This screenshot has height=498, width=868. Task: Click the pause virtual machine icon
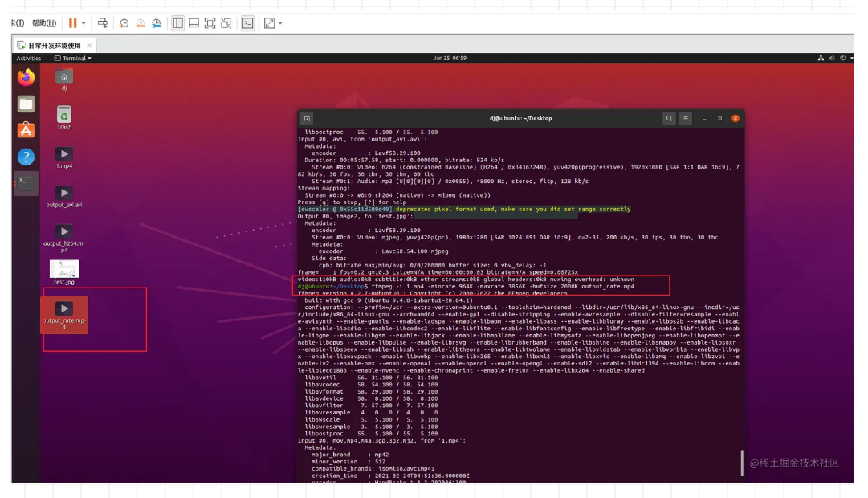(x=73, y=23)
